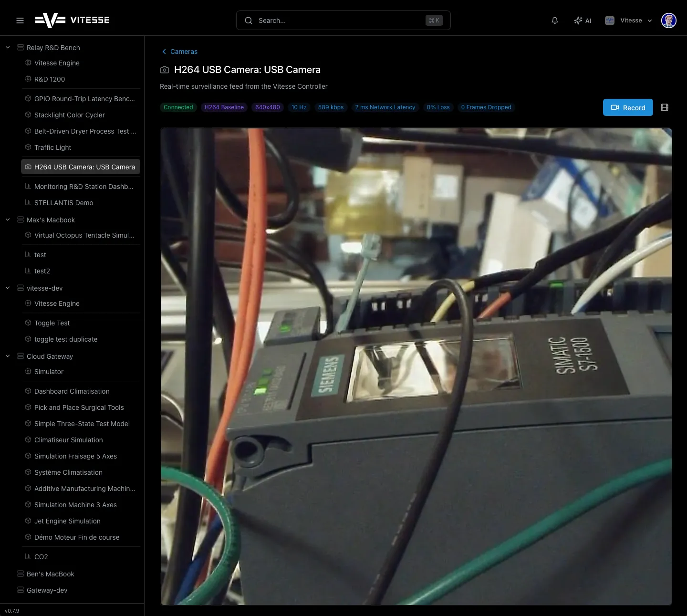This screenshot has height=616, width=687.
Task: Start recording with the Record button
Action: pos(628,107)
